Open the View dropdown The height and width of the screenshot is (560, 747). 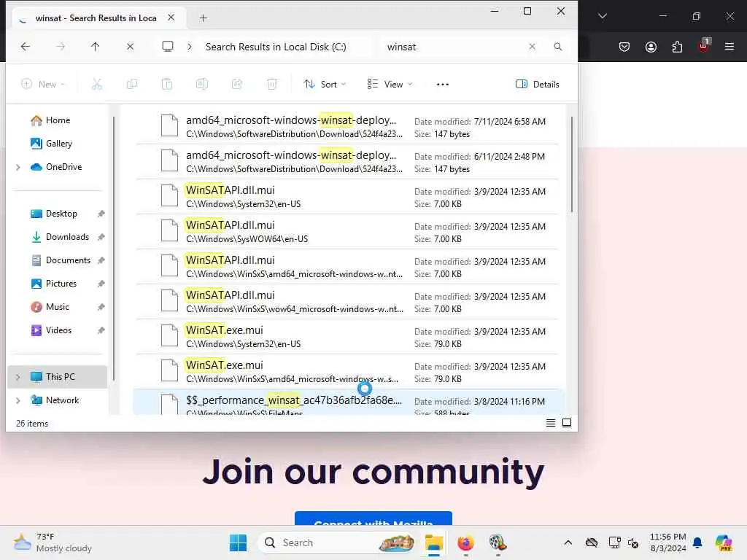tap(390, 85)
